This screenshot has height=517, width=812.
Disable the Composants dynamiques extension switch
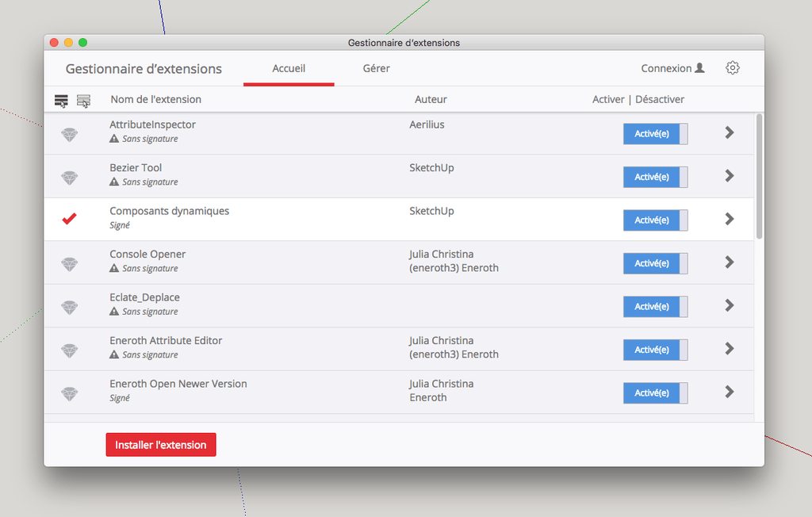(655, 220)
